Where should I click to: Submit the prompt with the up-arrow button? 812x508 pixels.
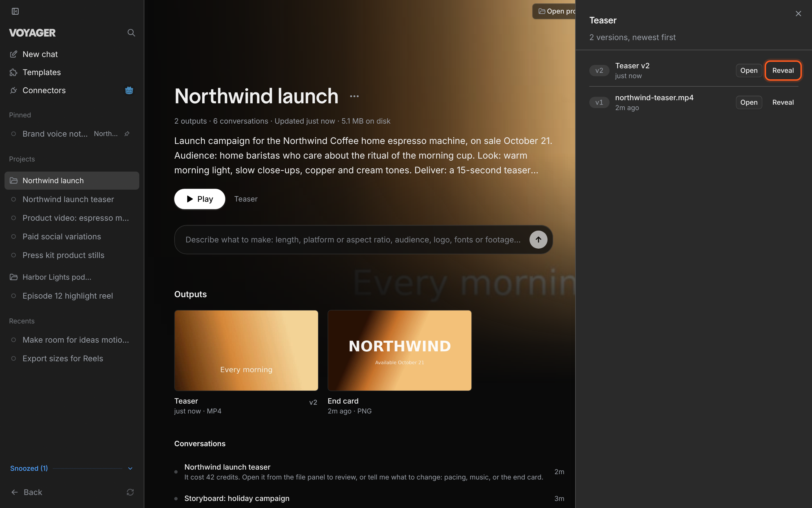point(538,240)
